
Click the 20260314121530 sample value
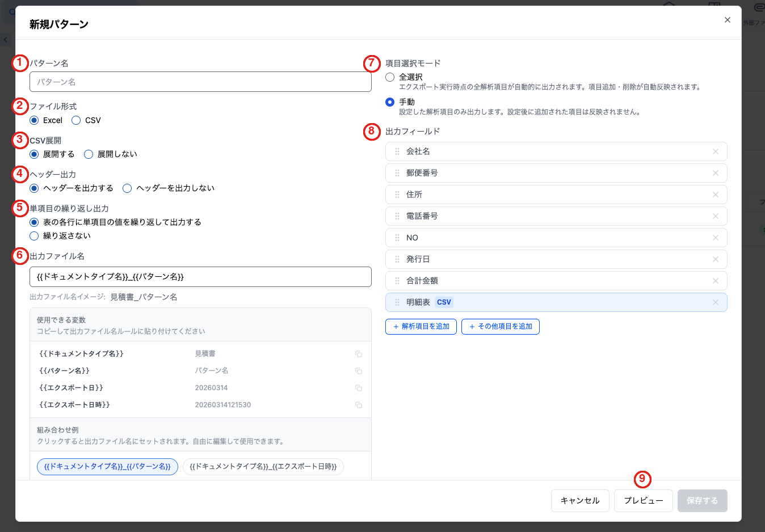coord(223,405)
